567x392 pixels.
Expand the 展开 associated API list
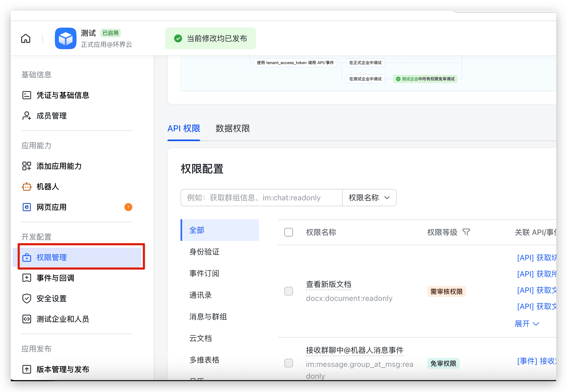[x=526, y=324]
